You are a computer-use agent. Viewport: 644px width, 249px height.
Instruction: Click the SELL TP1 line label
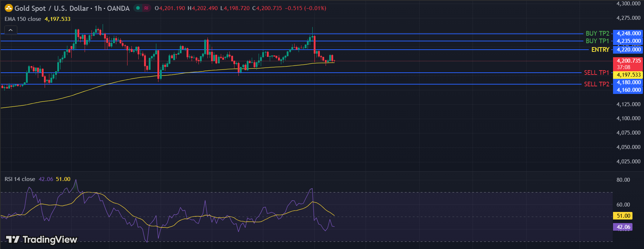[x=596, y=73]
